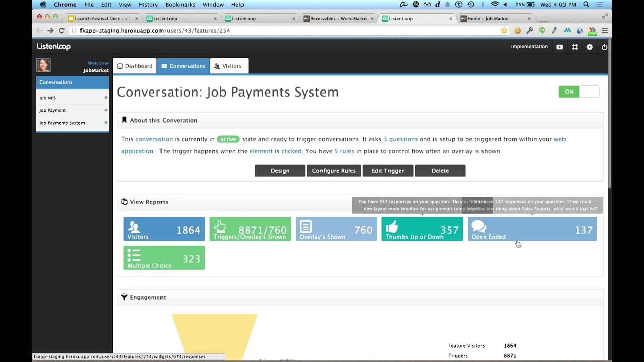Click the Conversations sidebar header
This screenshot has height=362, width=644.
point(72,82)
